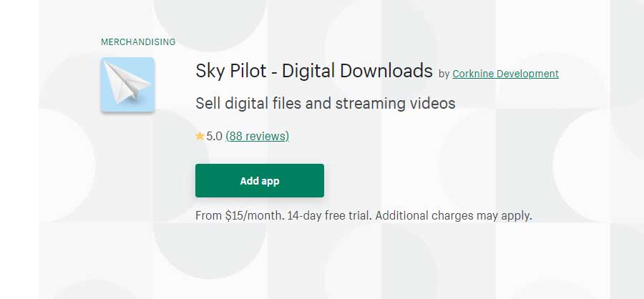Click the 'Additional charges may apply' notice
The width and height of the screenshot is (644, 299).
(454, 215)
